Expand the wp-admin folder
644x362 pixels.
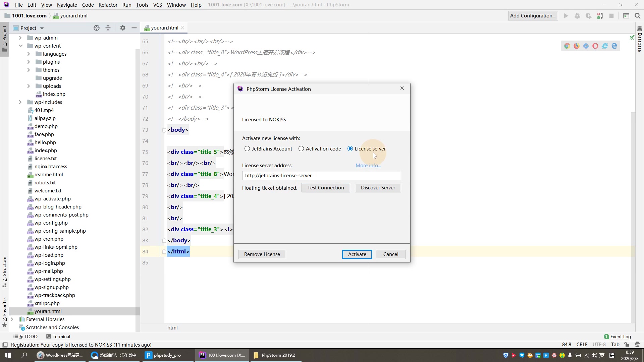[x=20, y=38]
